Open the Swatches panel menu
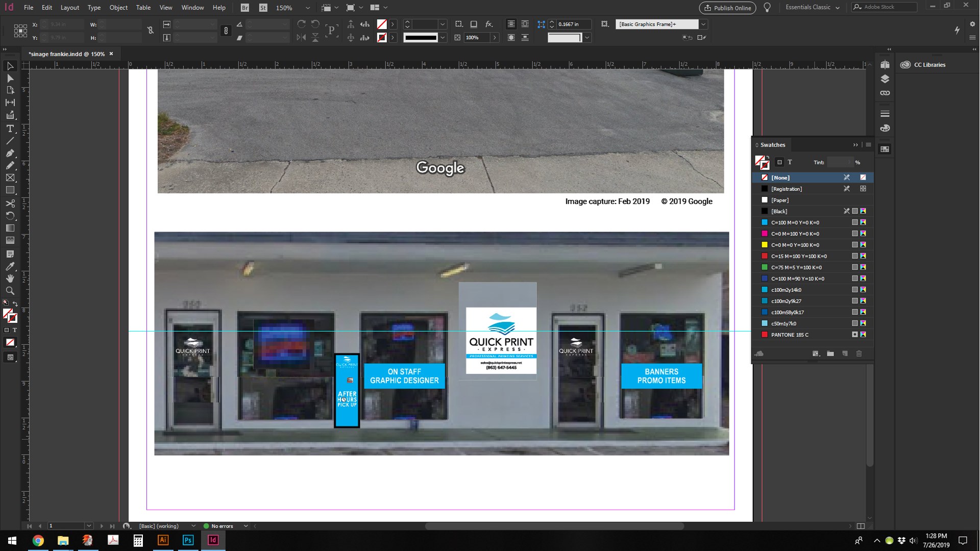980x551 pixels. pos(868,145)
